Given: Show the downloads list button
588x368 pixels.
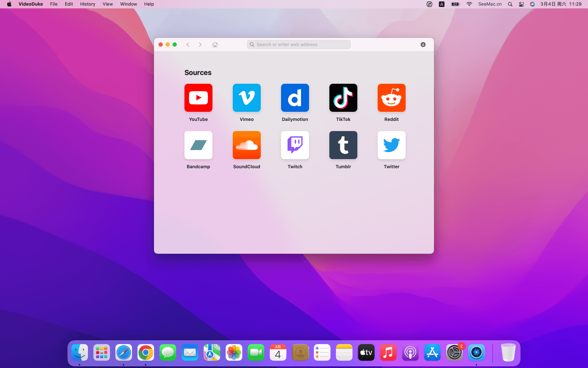Looking at the screenshot, I should point(423,45).
